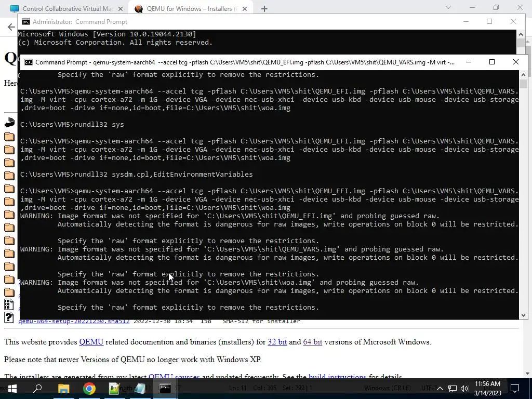
Task: Open the 64 bit link
Action: [x=312, y=342]
